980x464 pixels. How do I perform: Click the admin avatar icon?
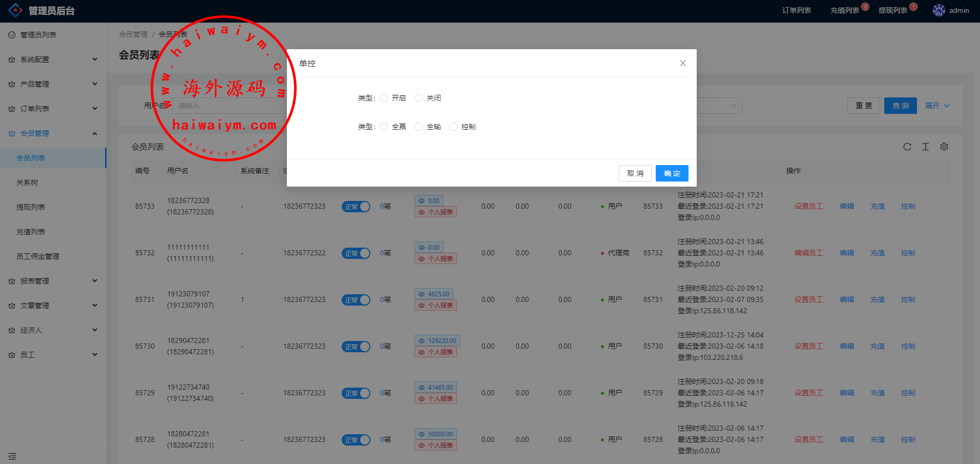(x=939, y=10)
